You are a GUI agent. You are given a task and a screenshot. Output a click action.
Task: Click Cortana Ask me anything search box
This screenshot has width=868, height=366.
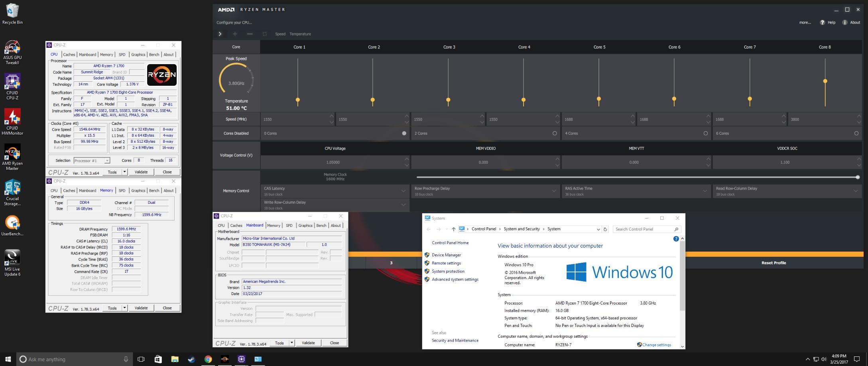(x=74, y=359)
